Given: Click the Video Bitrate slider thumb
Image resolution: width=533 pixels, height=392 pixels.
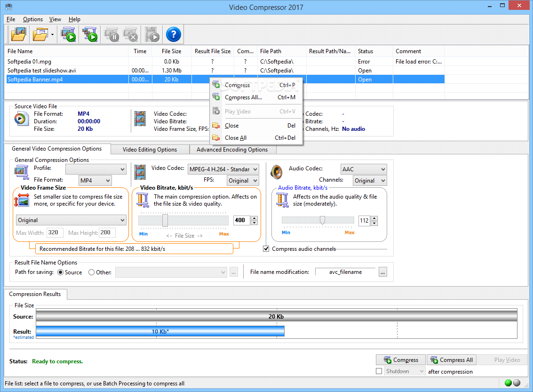Looking at the screenshot, I should (165, 220).
